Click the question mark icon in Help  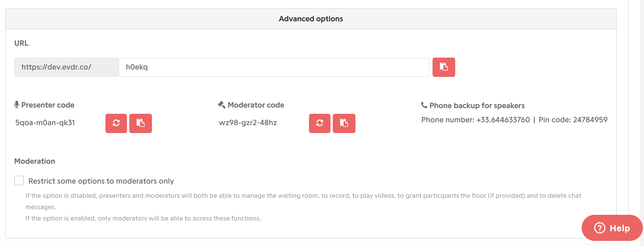(x=599, y=228)
